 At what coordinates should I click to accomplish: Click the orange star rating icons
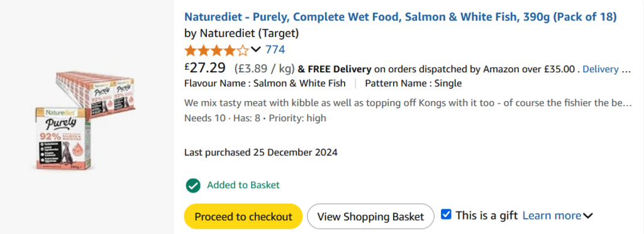point(216,50)
